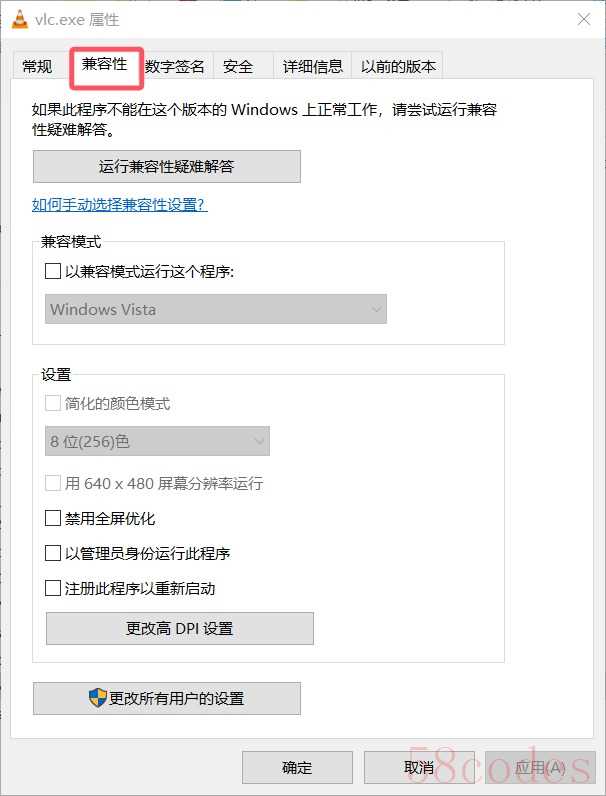Image resolution: width=606 pixels, height=796 pixels.
Task: Close the vlc.exe properties dialog
Action: pos(582,19)
